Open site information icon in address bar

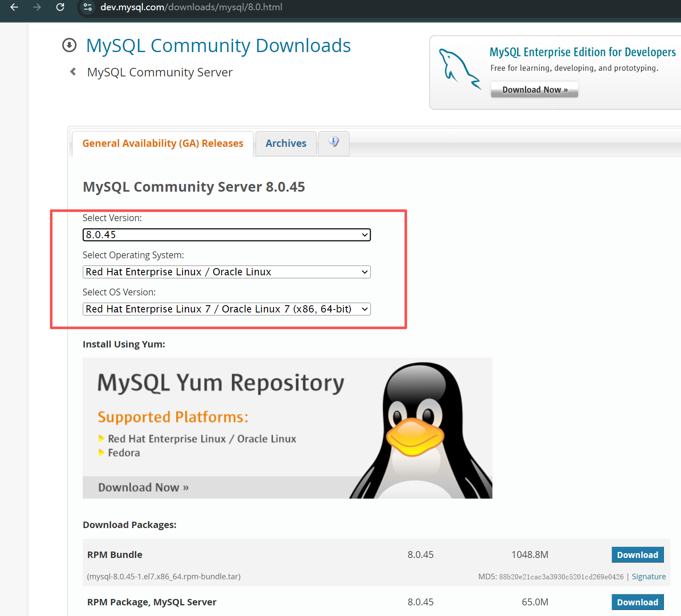point(88,7)
